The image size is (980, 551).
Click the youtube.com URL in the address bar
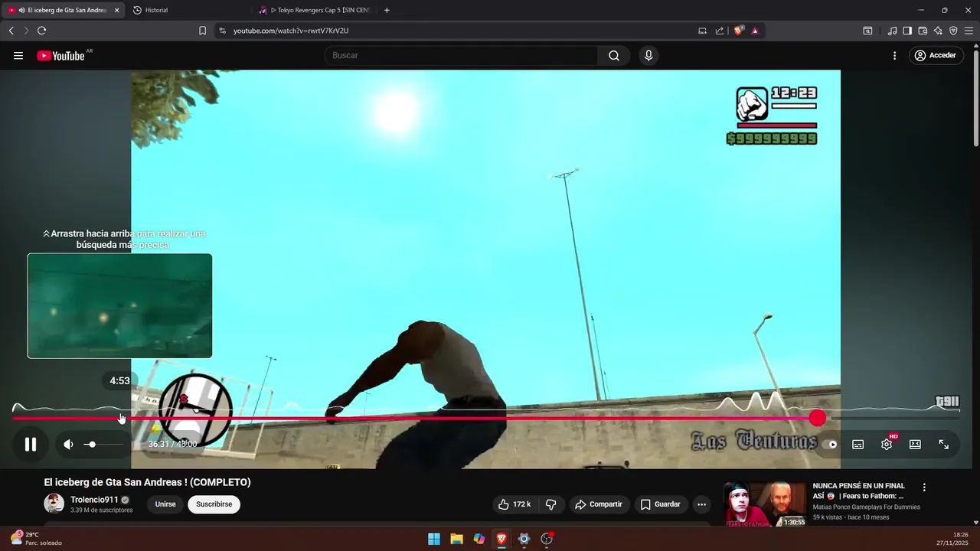tap(291, 31)
